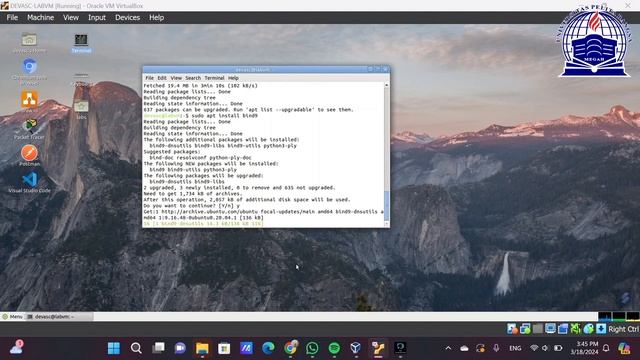The width and height of the screenshot is (640, 360).
Task: Open the VirtualBox Input menu
Action: point(97,18)
